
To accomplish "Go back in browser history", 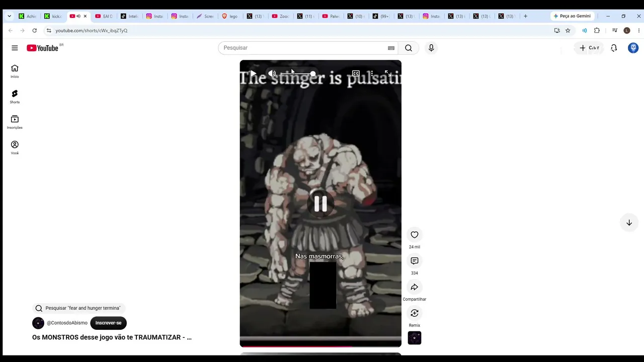I will pos(10,31).
